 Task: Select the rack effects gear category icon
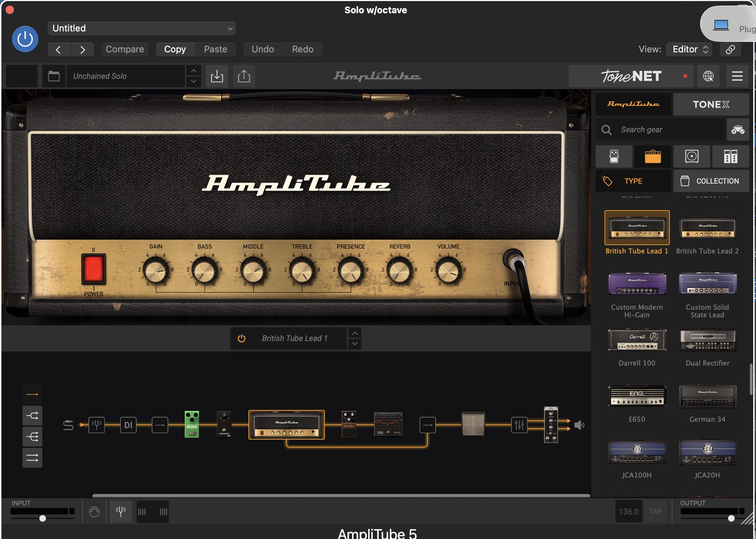pyautogui.click(x=730, y=156)
